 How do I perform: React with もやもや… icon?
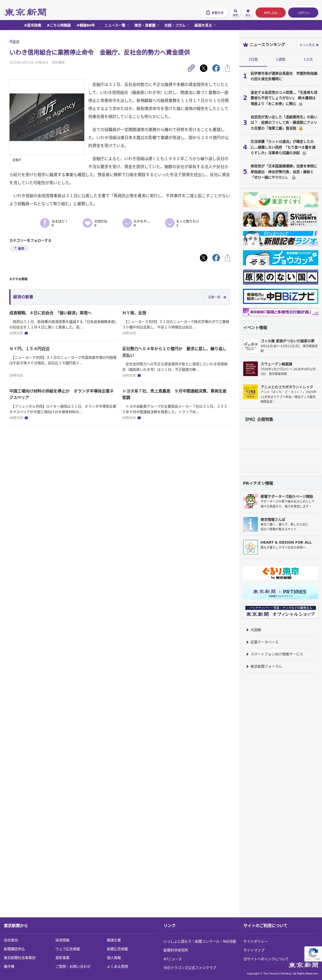tap(127, 222)
